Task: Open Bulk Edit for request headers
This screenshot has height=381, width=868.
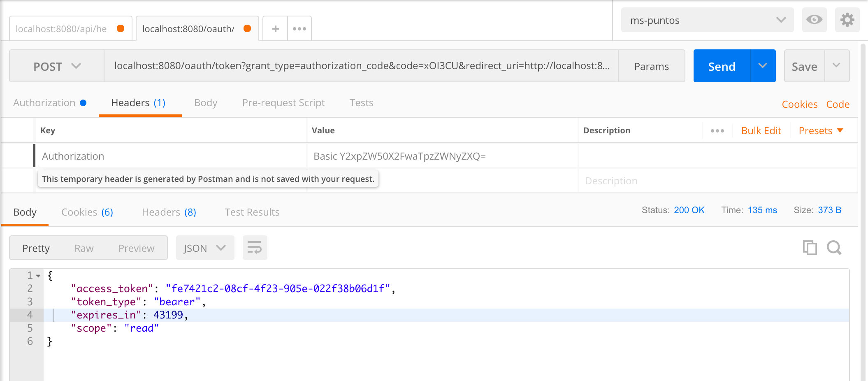Action: tap(761, 130)
